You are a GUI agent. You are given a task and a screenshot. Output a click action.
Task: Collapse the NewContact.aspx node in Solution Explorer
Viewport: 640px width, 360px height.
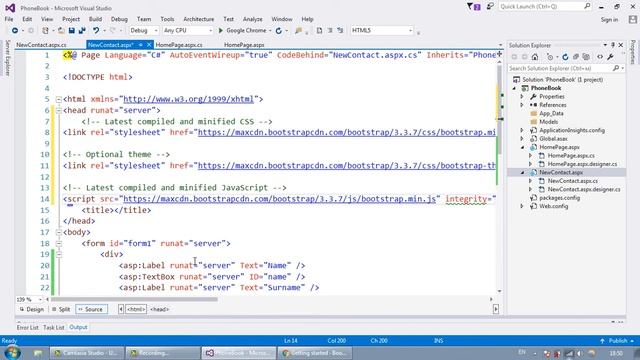522,173
